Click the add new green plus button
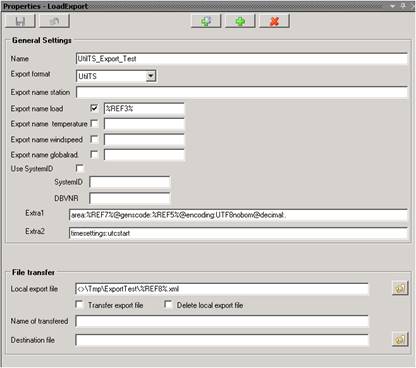Screen dimensions: 416x368 [x=240, y=21]
